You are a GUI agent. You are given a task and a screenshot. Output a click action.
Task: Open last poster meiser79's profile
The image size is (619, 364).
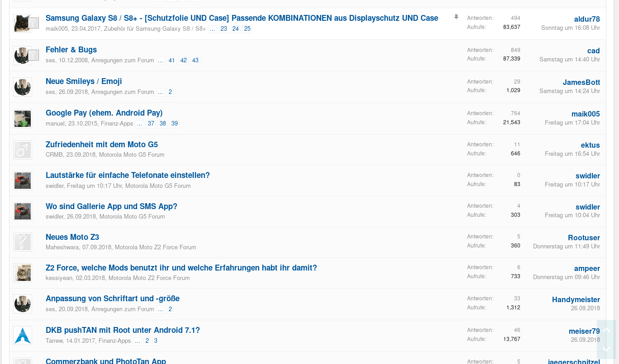pyautogui.click(x=584, y=331)
